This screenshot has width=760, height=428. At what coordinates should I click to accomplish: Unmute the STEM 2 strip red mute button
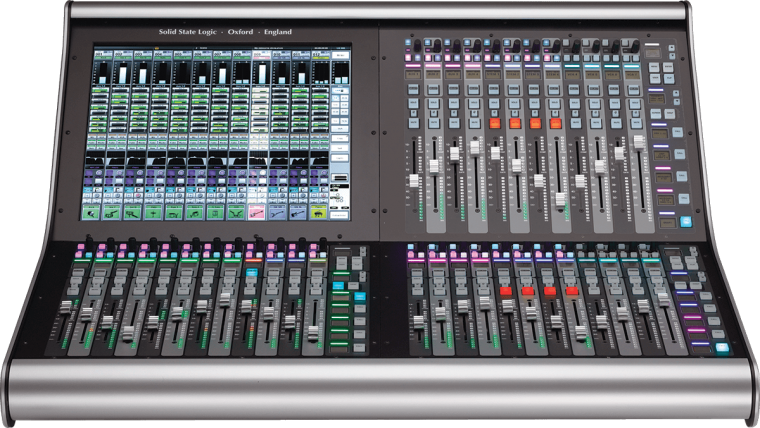click(515, 123)
